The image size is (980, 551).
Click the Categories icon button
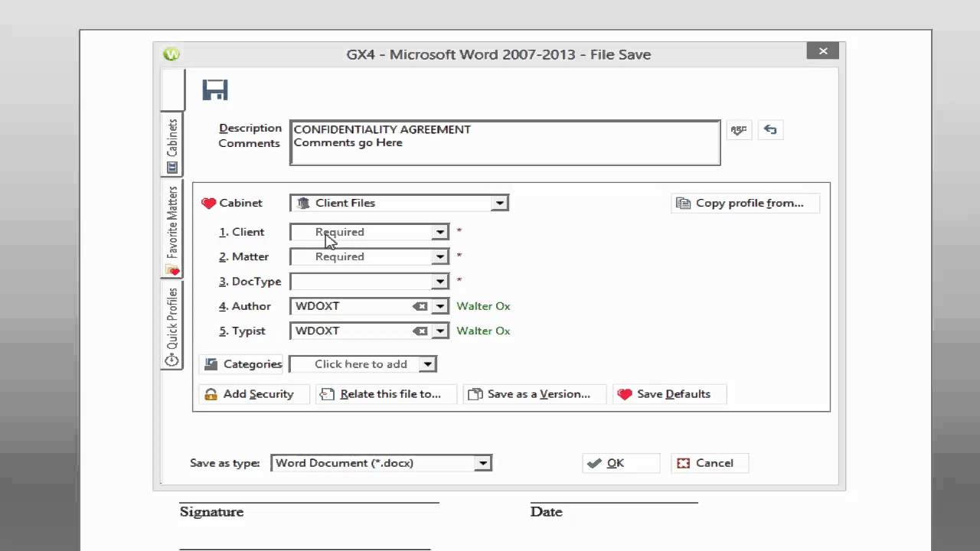coord(242,364)
